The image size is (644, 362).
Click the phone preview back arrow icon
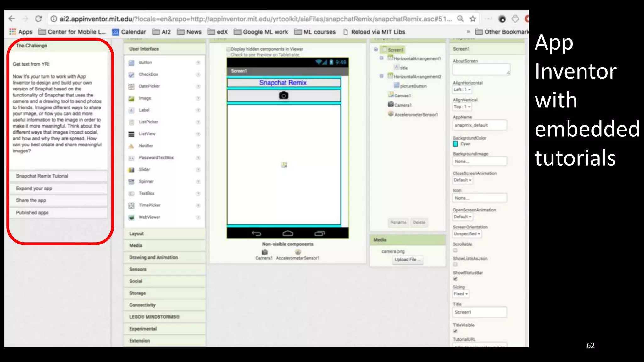257,233
